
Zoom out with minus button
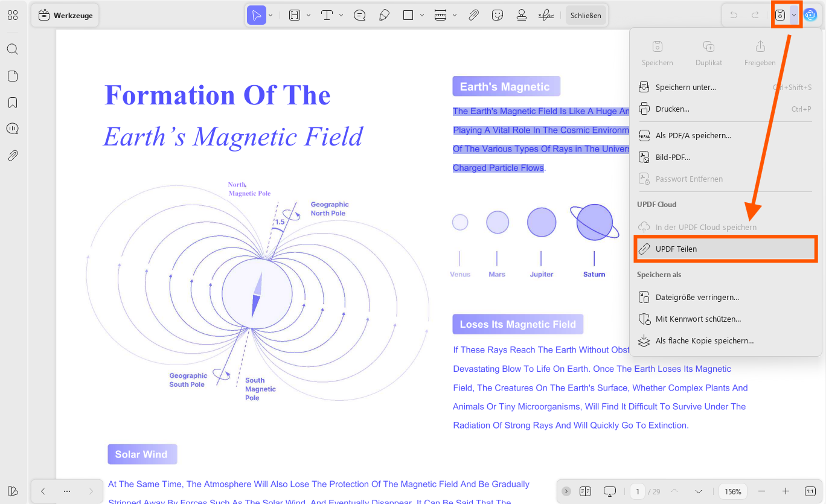tap(762, 491)
